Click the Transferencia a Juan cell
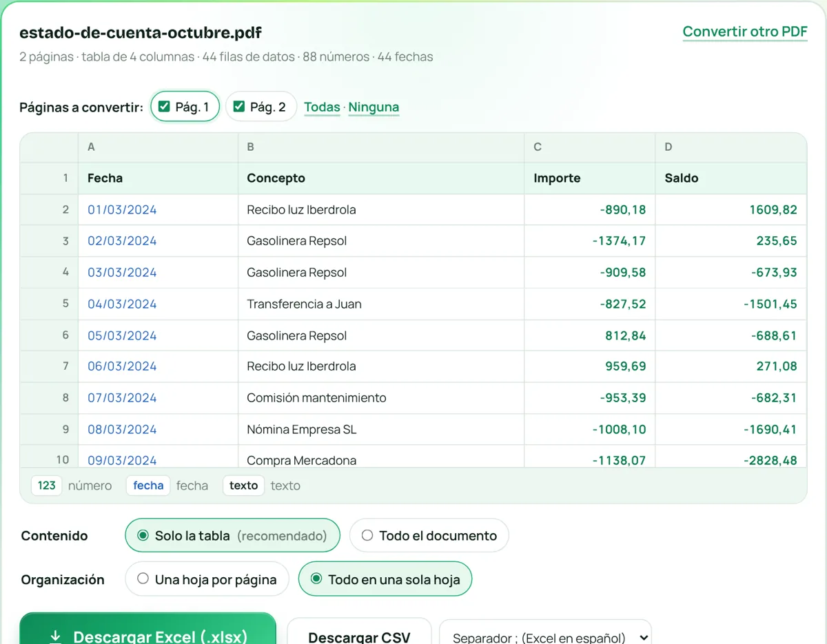The height and width of the screenshot is (644, 827). coord(381,304)
